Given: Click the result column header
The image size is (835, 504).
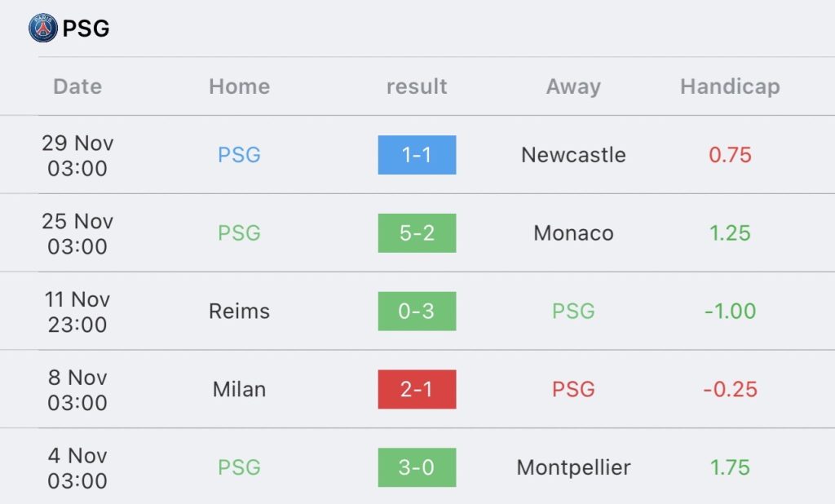Looking at the screenshot, I should [x=417, y=86].
